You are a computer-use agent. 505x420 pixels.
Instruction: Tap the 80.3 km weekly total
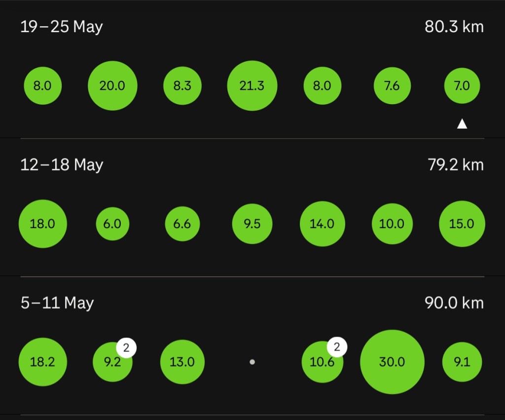pyautogui.click(x=454, y=27)
